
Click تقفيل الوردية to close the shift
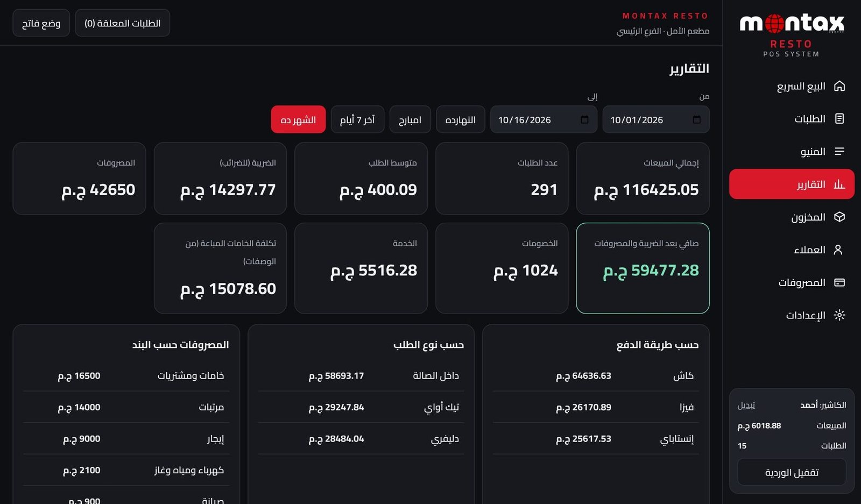pyautogui.click(x=792, y=472)
